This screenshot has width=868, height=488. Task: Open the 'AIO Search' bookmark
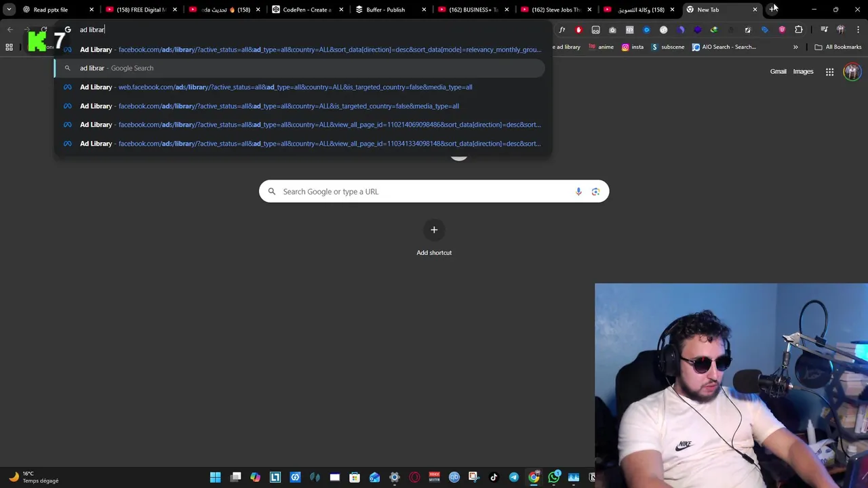click(724, 47)
